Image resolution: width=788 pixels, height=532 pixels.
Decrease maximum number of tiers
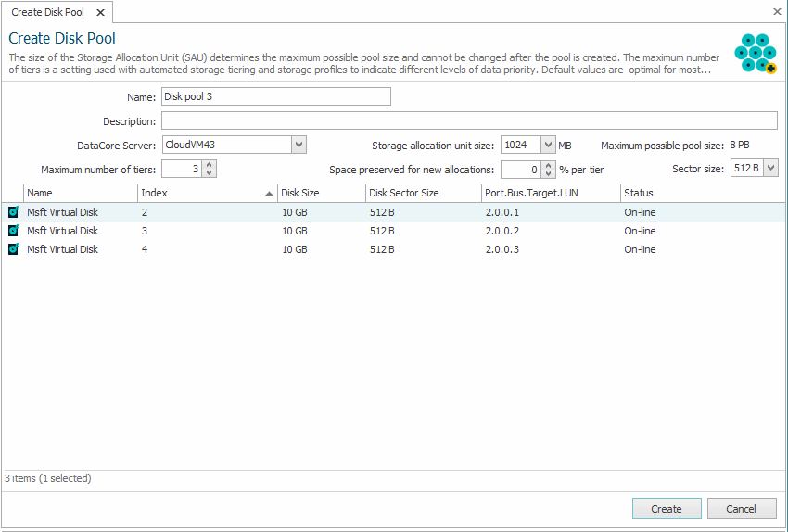point(210,173)
